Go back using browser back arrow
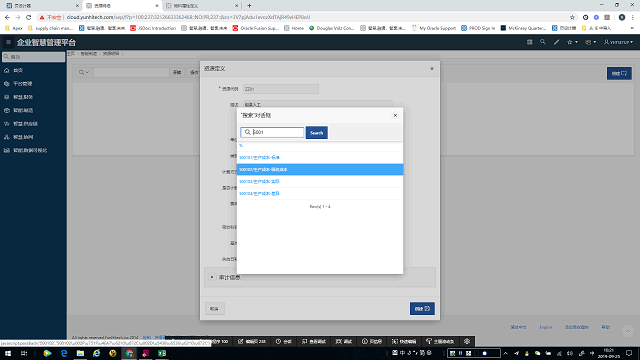 click(x=7, y=17)
